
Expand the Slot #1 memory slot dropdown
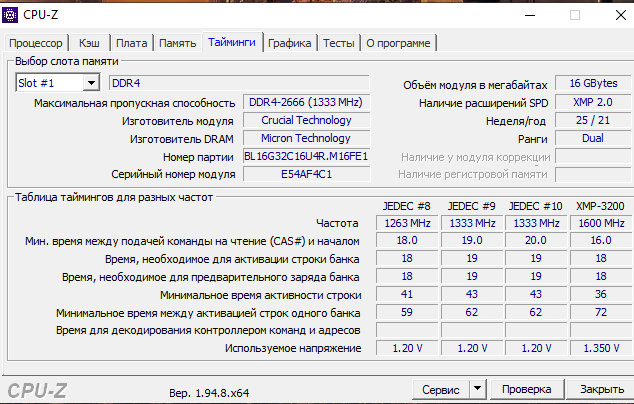91,83
